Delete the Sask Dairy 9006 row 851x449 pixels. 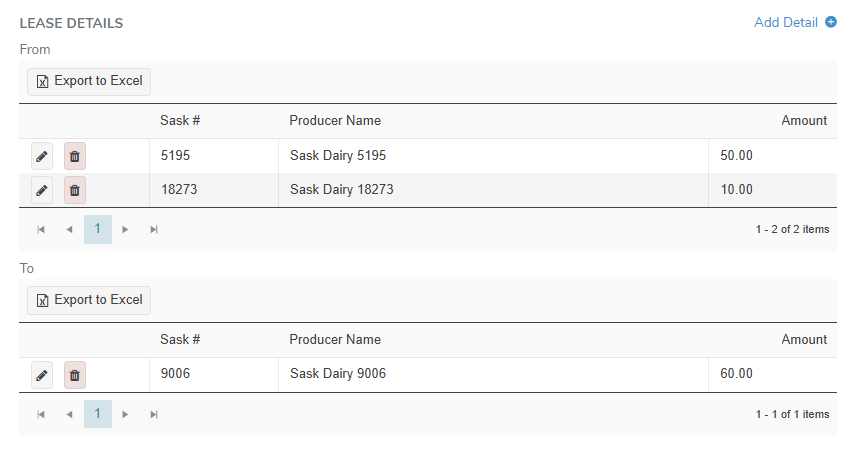(75, 375)
